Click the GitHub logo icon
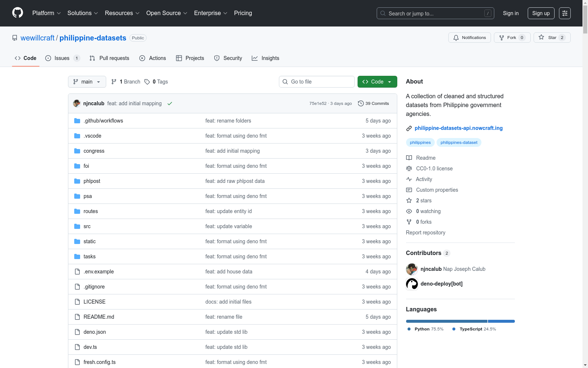588x368 pixels. (18, 13)
